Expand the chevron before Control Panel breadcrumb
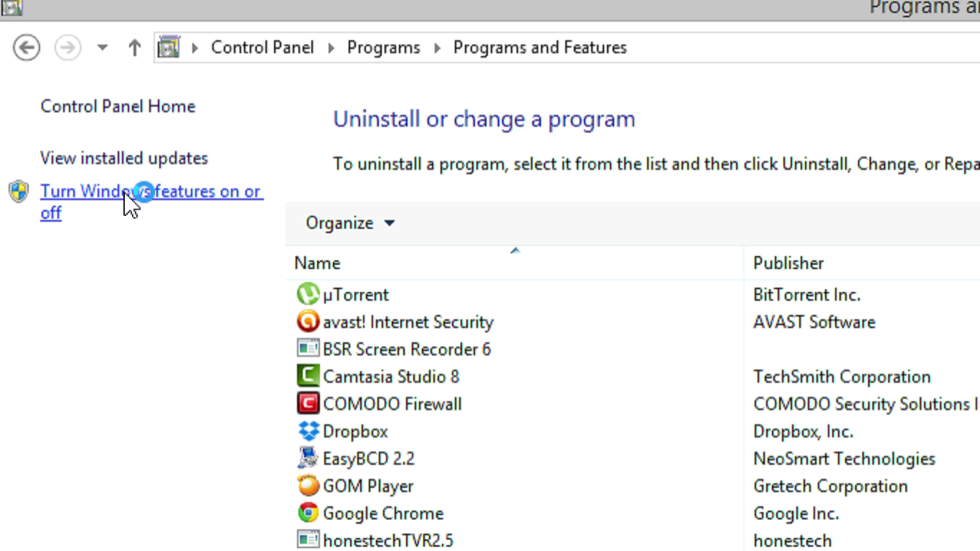 pyautogui.click(x=194, y=48)
